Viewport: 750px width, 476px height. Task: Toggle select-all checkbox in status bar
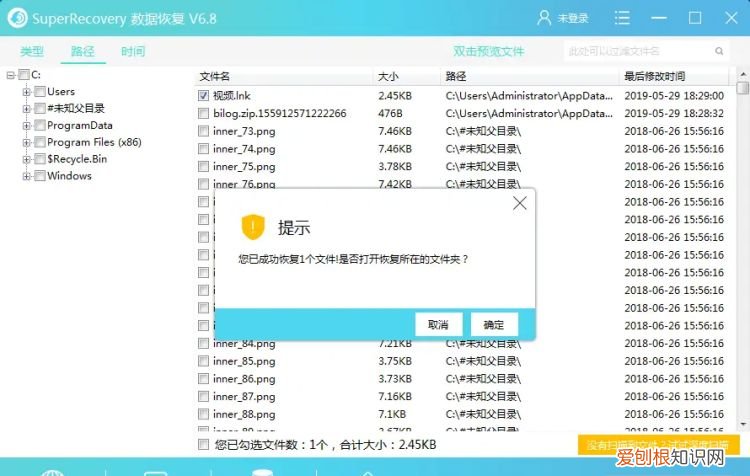(x=203, y=445)
